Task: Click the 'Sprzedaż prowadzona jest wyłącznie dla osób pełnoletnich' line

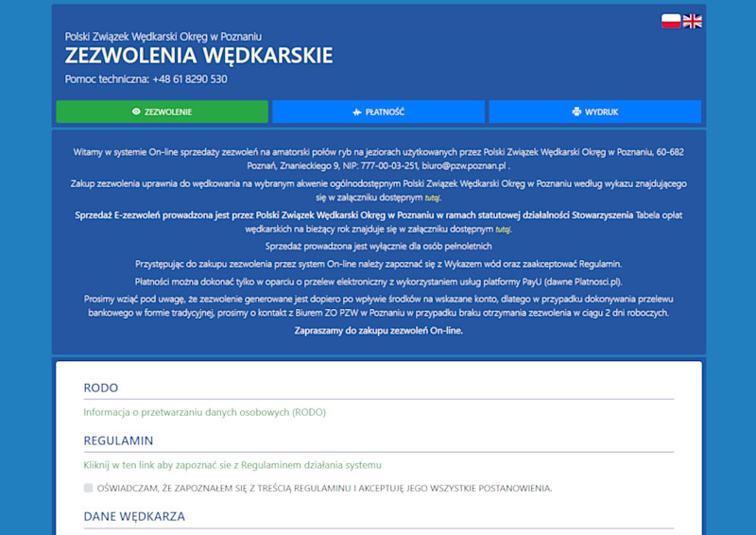Action: [x=379, y=246]
